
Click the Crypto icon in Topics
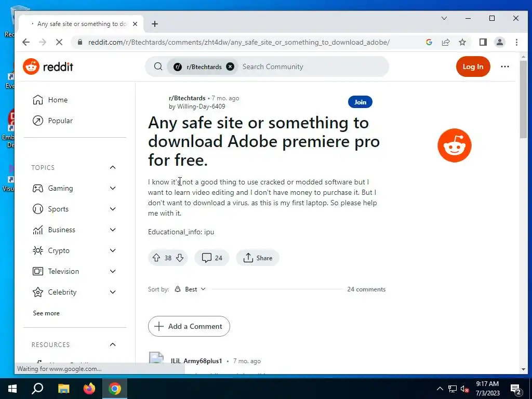point(37,250)
